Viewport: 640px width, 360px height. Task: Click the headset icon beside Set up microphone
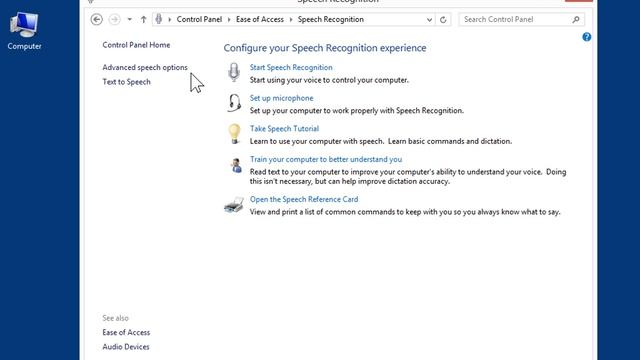234,103
